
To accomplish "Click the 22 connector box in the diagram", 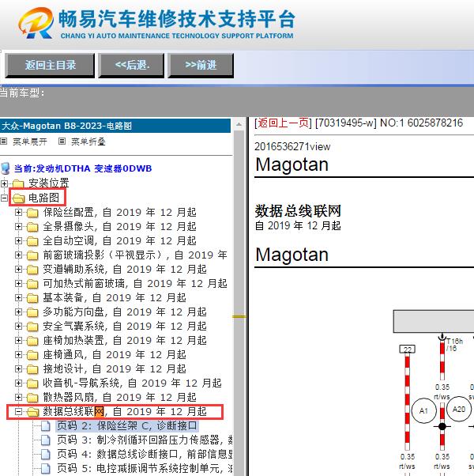I will (x=408, y=349).
